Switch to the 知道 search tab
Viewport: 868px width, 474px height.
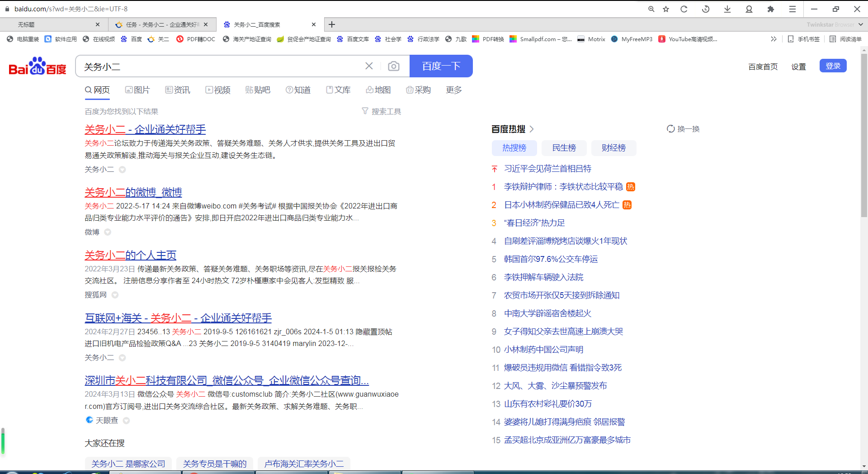point(298,90)
